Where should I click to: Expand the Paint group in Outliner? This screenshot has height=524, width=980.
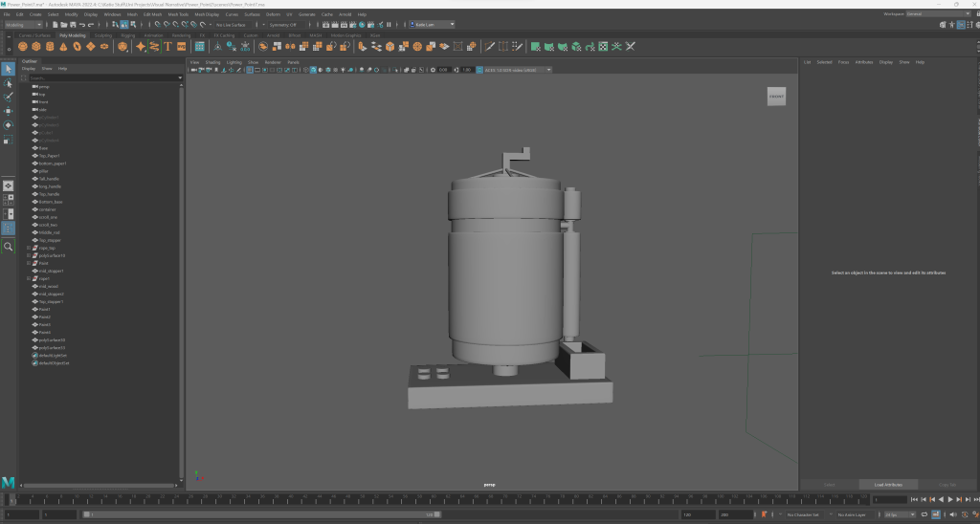[30, 263]
